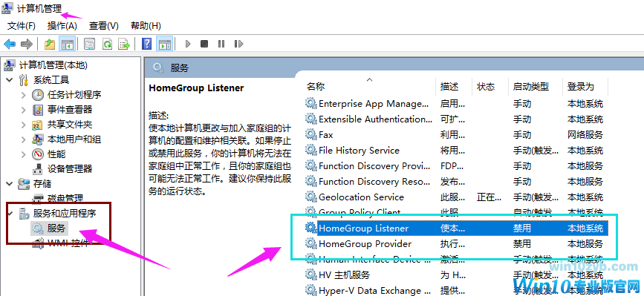Open the 文件(F) menu
This screenshot has height=296, width=644.
point(22,26)
